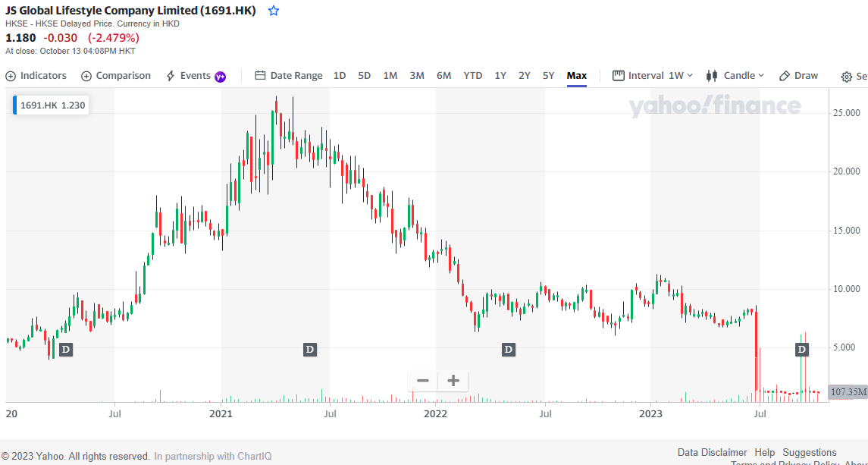
Task: Click the Indicators plus-circle icon
Action: 11,76
